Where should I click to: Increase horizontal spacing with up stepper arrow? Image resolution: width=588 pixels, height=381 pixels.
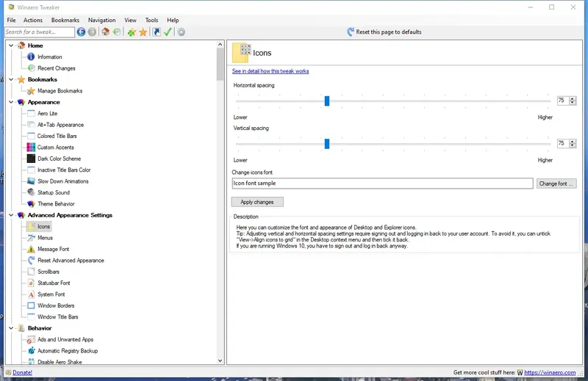[x=573, y=98]
